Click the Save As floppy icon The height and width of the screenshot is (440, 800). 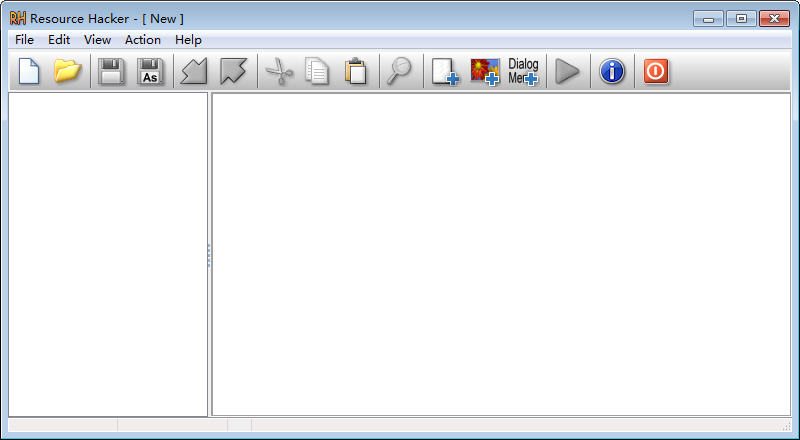150,71
